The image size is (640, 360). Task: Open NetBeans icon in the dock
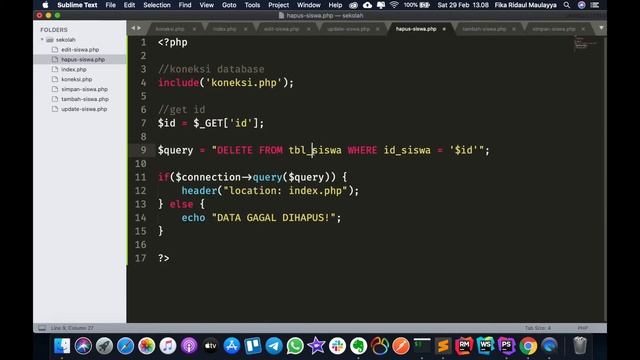click(x=380, y=346)
